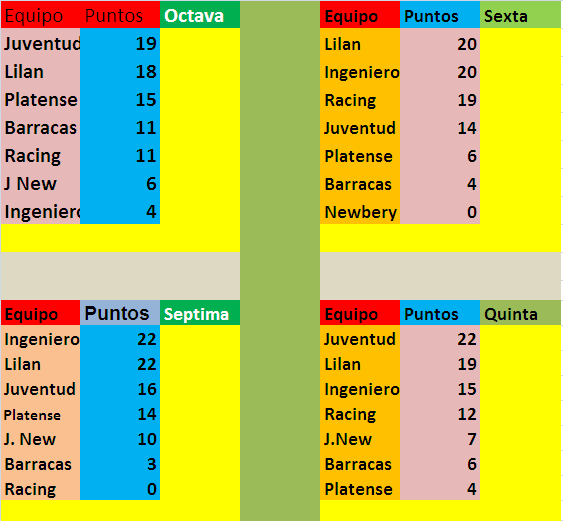Select Ingeniero's 4 points in Octava
Screen dimensions: 563x529
point(120,211)
